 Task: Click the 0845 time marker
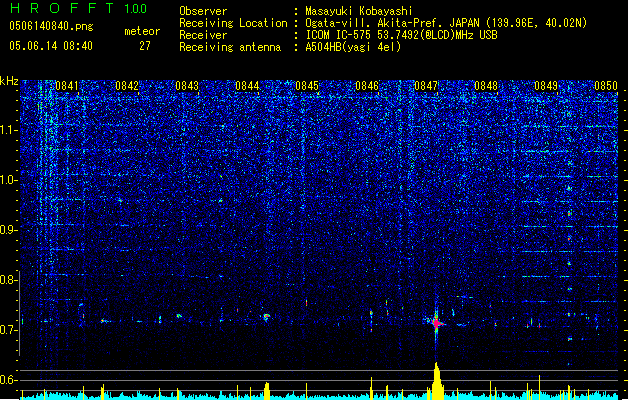coord(307,86)
